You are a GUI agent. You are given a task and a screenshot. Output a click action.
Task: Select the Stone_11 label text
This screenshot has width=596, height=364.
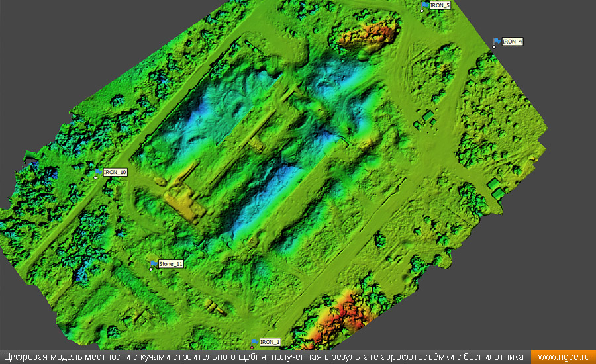click(171, 263)
